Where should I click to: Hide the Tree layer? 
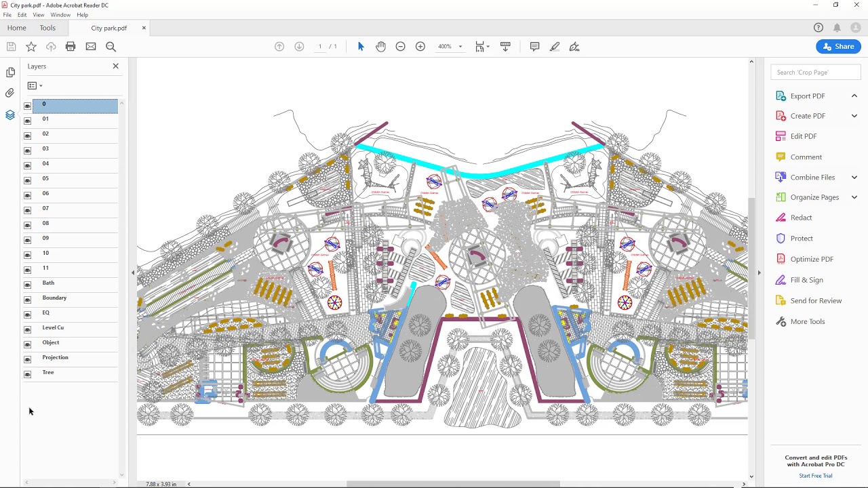click(x=27, y=374)
